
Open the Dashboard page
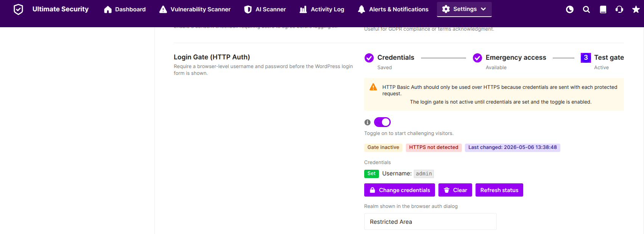click(x=125, y=9)
